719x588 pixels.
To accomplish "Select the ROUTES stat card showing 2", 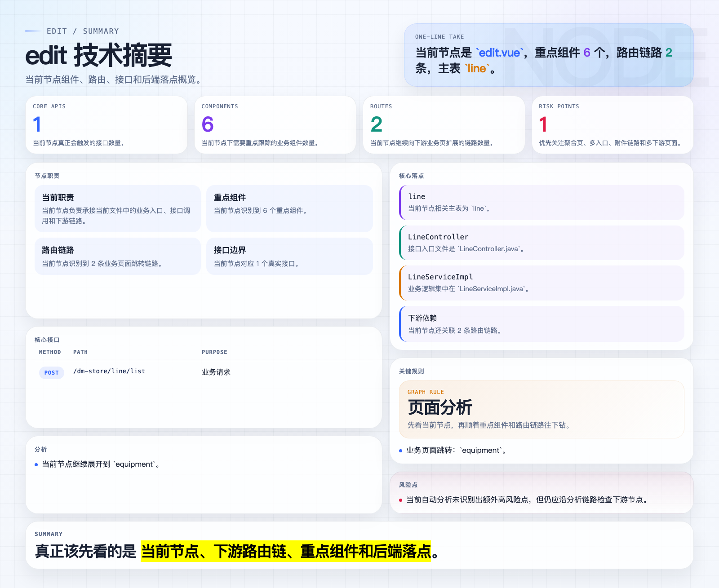I will coord(444,125).
